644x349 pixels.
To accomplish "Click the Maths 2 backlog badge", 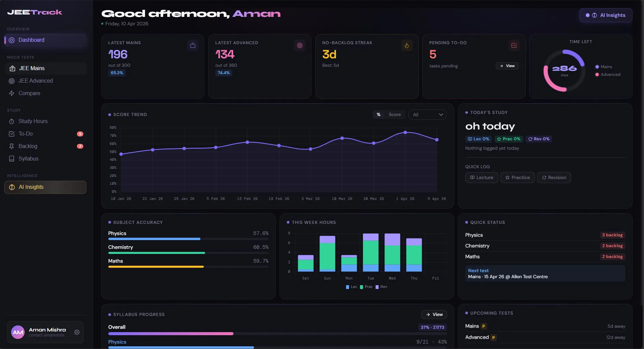I will pos(612,257).
